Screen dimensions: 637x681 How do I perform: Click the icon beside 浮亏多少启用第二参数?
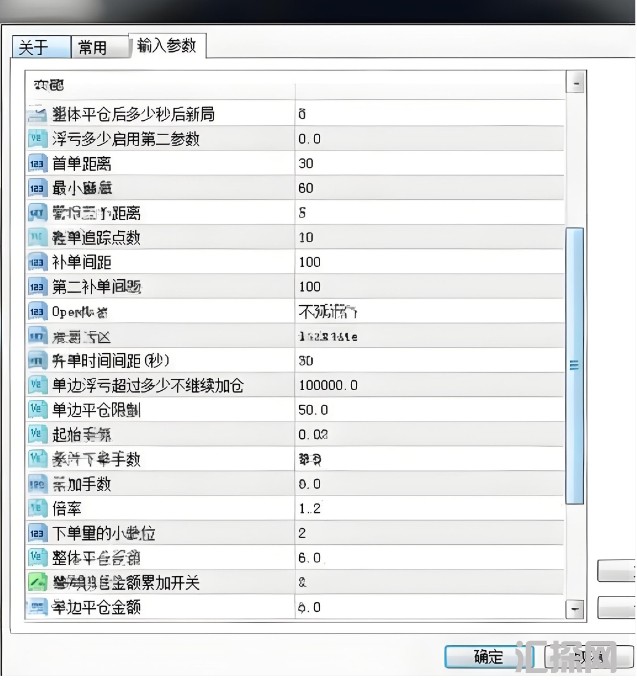(x=37, y=139)
